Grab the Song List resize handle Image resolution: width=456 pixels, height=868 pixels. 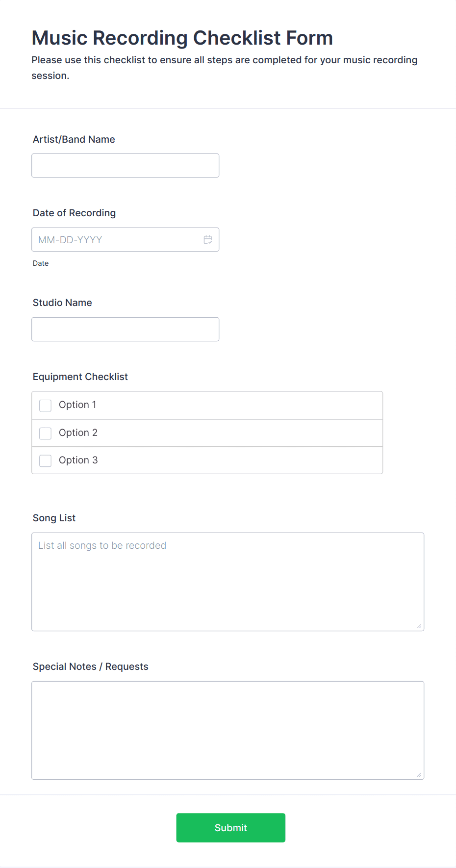click(419, 626)
